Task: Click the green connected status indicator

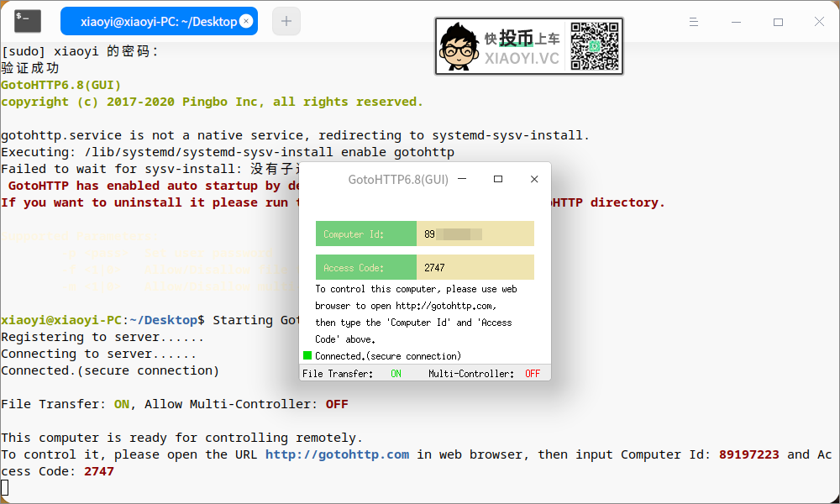Action: coord(307,355)
